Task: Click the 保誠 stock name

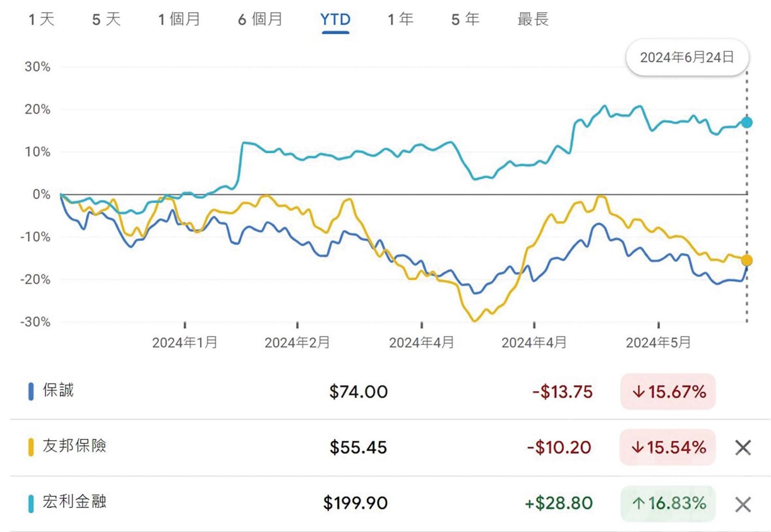Action: click(58, 390)
